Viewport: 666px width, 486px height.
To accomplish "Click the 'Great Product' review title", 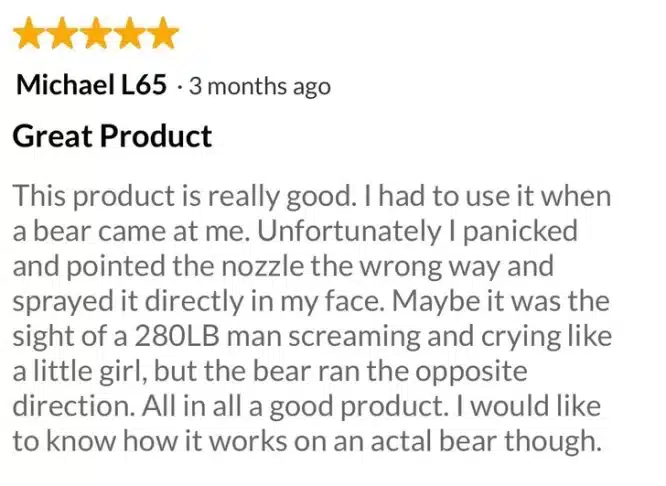I will coord(112,136).
